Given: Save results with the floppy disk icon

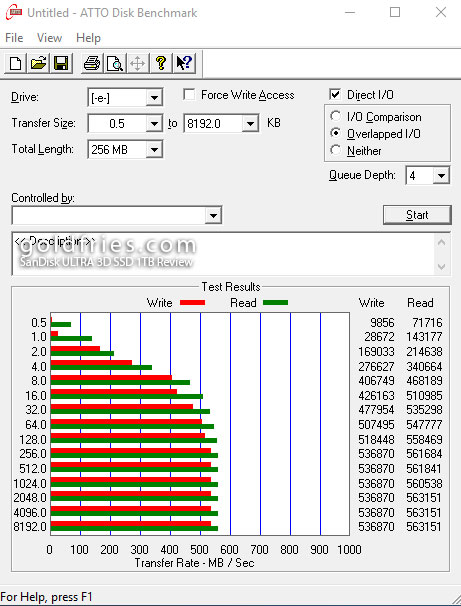Looking at the screenshot, I should 61,63.
